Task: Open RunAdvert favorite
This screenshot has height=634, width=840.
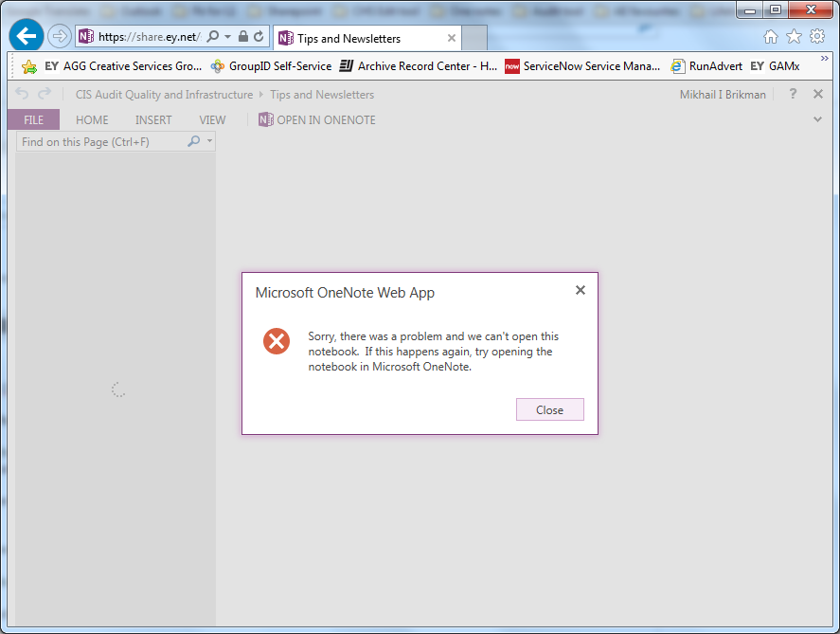Action: [706, 66]
